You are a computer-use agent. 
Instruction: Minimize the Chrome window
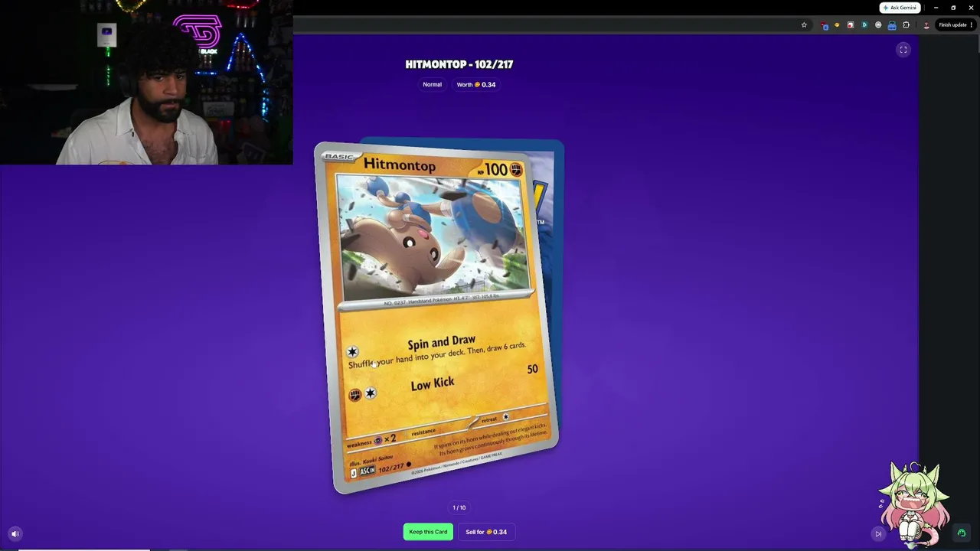point(936,8)
